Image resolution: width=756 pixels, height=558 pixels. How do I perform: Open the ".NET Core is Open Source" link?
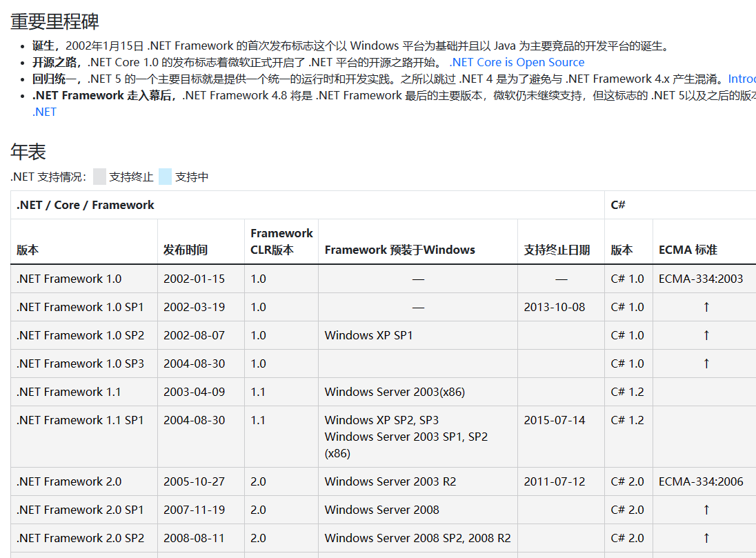pos(517,62)
